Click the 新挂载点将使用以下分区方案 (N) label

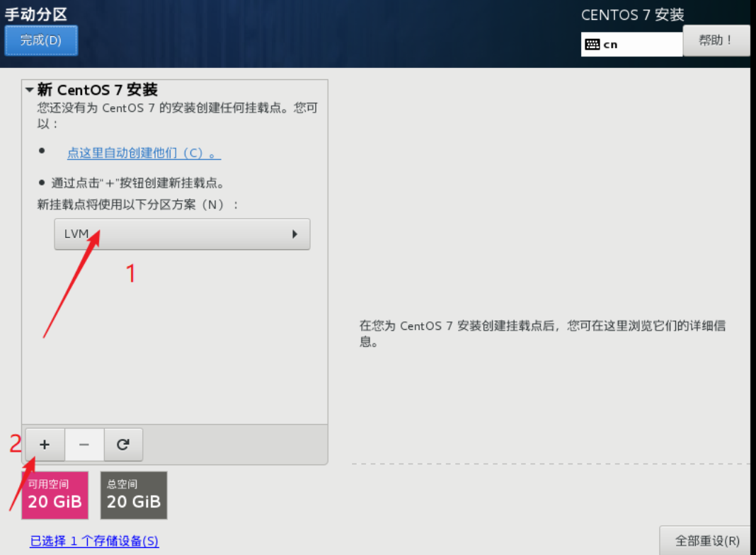pyautogui.click(x=137, y=205)
